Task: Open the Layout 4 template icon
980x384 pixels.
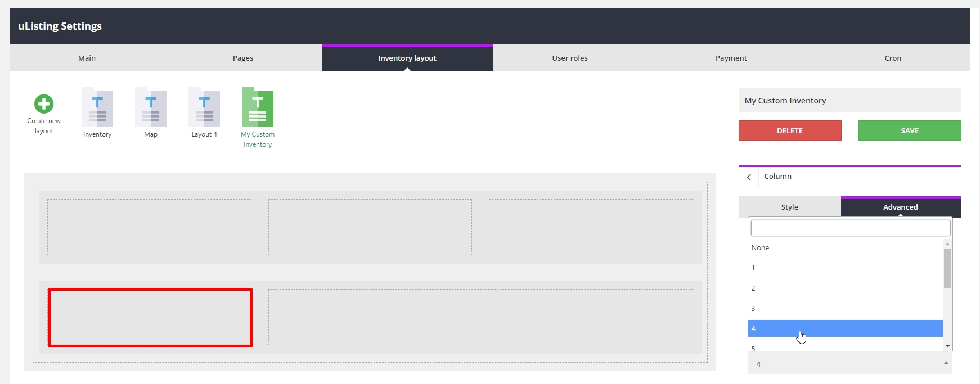Action: point(204,107)
